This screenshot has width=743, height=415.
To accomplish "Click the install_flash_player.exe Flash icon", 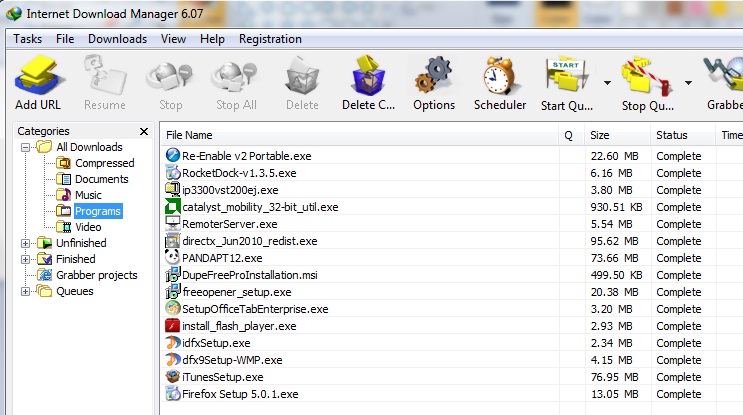I will point(172,325).
